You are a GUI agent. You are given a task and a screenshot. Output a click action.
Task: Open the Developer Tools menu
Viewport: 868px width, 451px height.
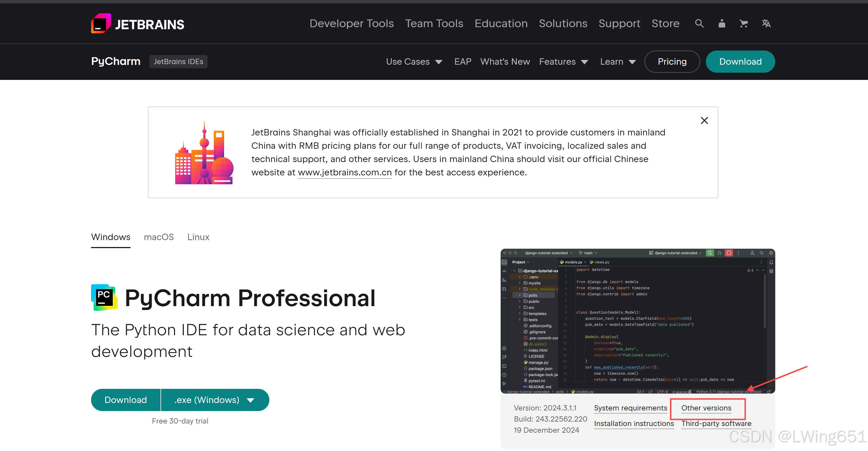point(352,24)
